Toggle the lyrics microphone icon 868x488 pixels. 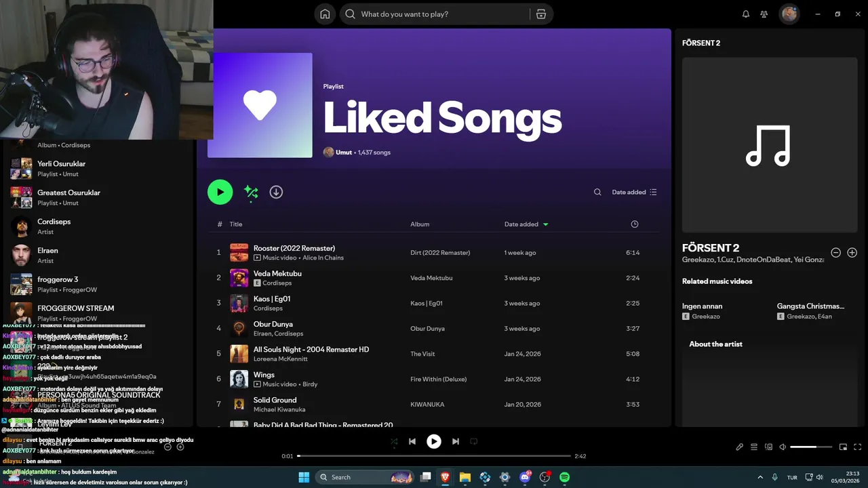(x=739, y=447)
